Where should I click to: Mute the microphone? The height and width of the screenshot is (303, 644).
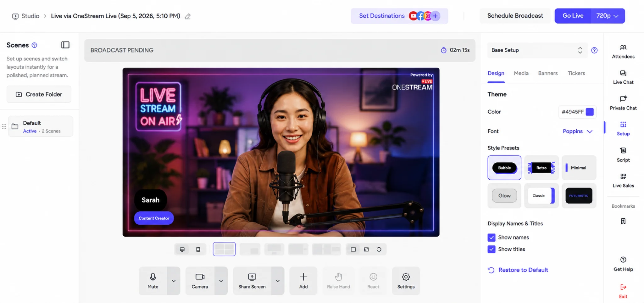coord(153,281)
